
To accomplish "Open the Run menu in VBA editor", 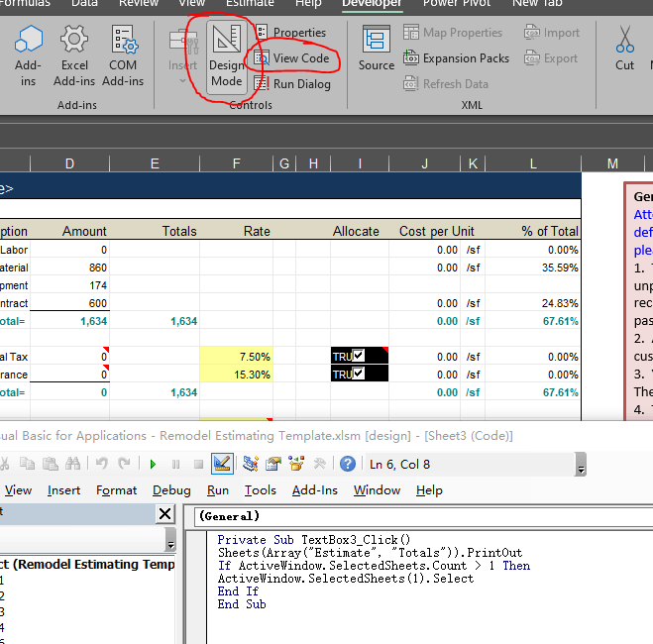I will [x=218, y=490].
